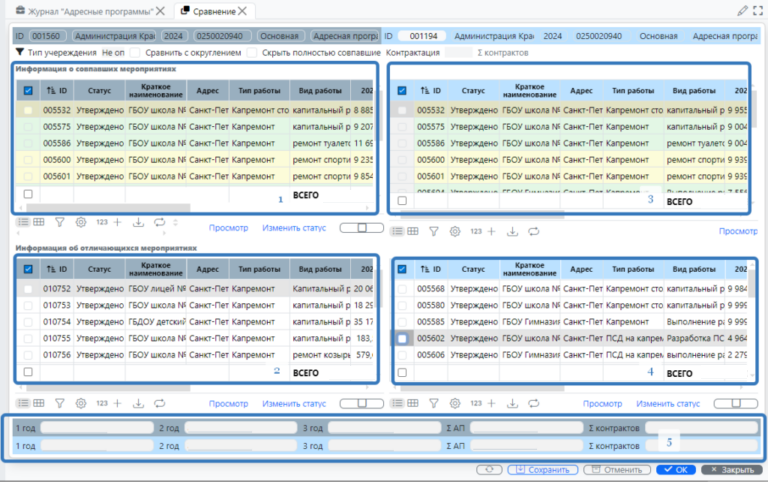768x482 pixels.
Task: Click the '1 год' field in first totals row
Action: 95,427
